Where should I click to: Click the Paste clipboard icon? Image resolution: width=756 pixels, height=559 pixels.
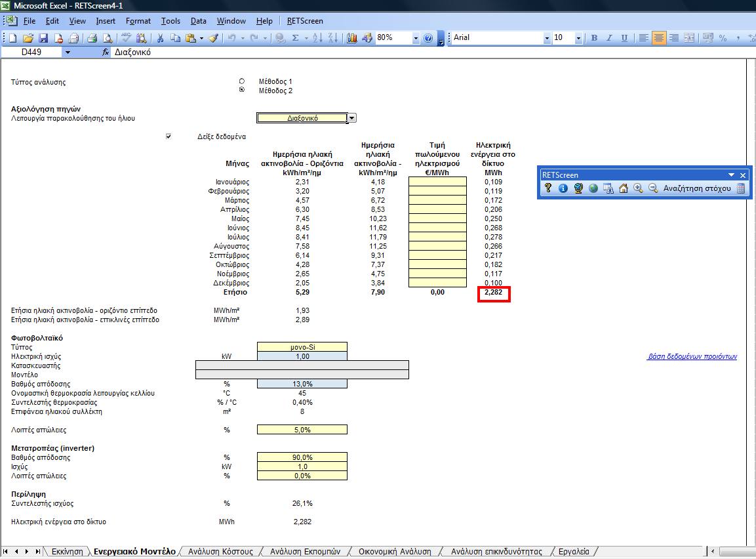coord(191,38)
